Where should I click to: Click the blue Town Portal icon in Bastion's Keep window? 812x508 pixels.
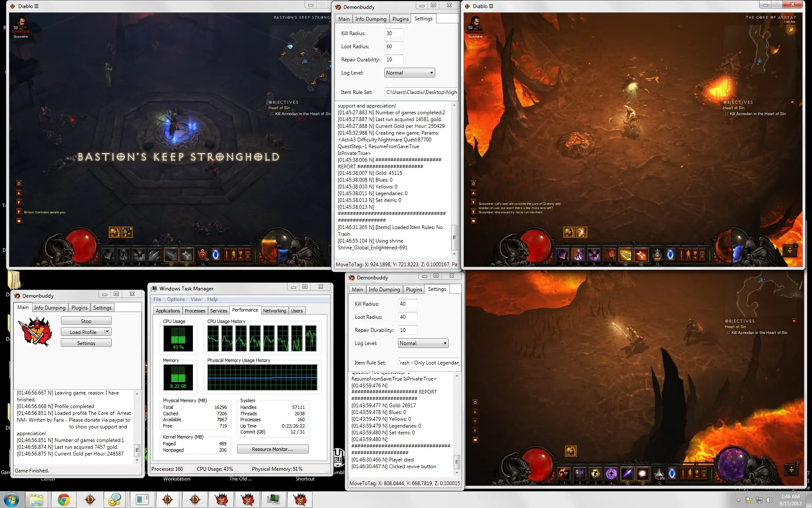point(216,254)
